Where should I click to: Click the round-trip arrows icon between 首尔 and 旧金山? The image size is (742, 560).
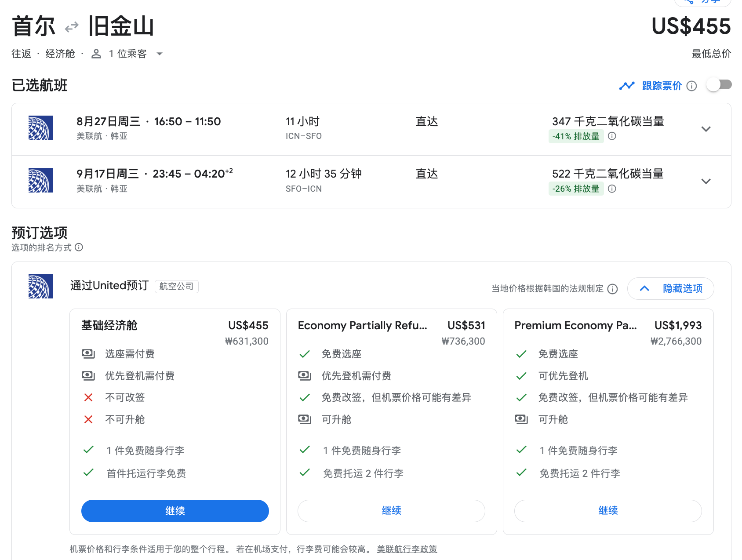(72, 27)
